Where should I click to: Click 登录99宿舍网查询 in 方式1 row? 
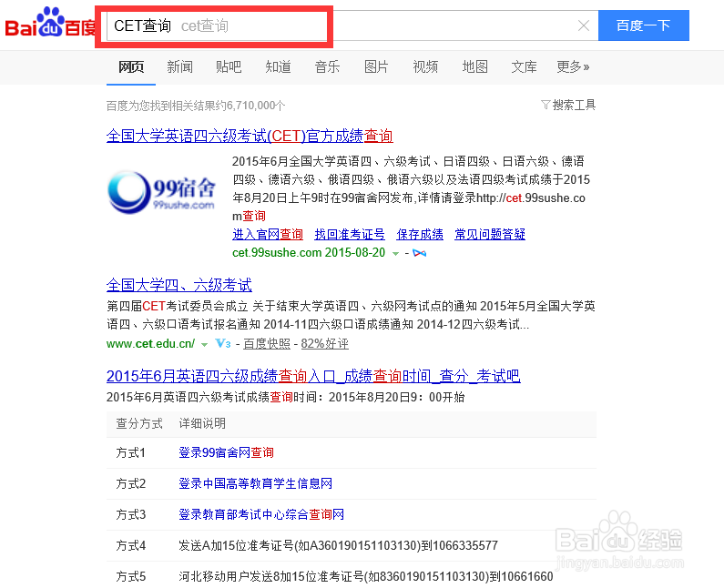coord(226,452)
